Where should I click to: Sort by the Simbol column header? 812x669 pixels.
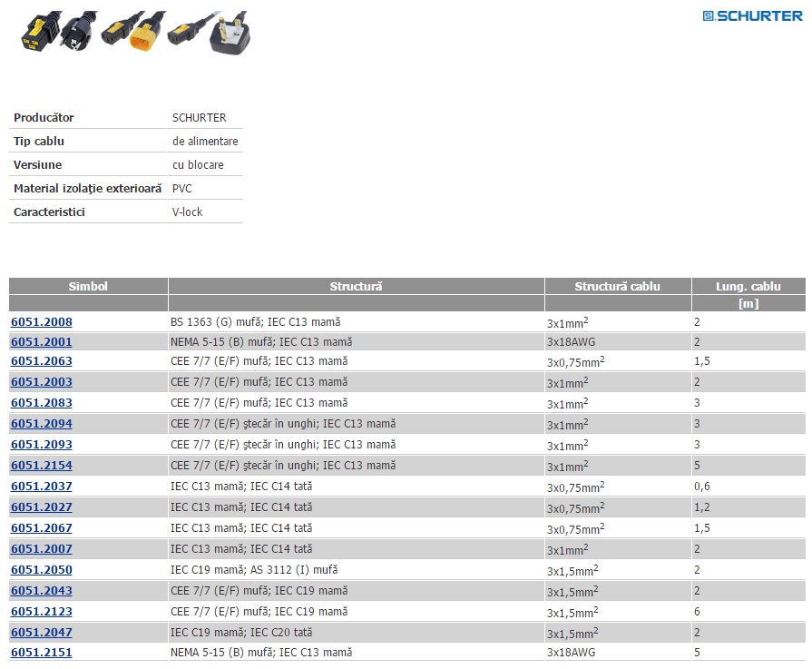[x=88, y=286]
